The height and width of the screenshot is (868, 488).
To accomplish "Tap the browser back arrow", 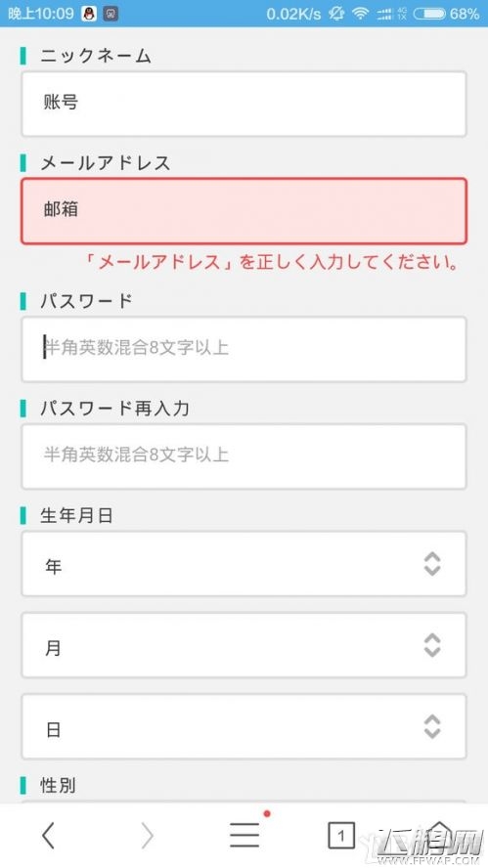I will coord(49,835).
